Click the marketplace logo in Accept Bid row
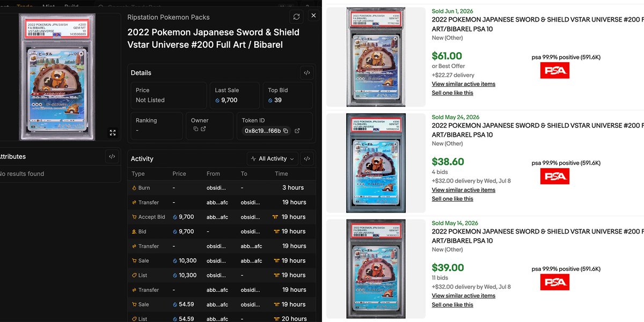Screen dimensions: 644x322 (276, 217)
